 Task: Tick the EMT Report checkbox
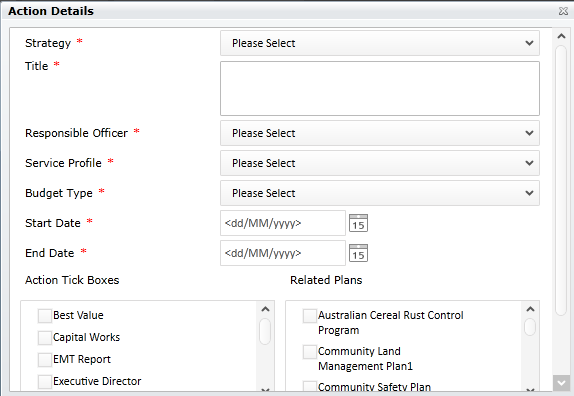pos(45,359)
